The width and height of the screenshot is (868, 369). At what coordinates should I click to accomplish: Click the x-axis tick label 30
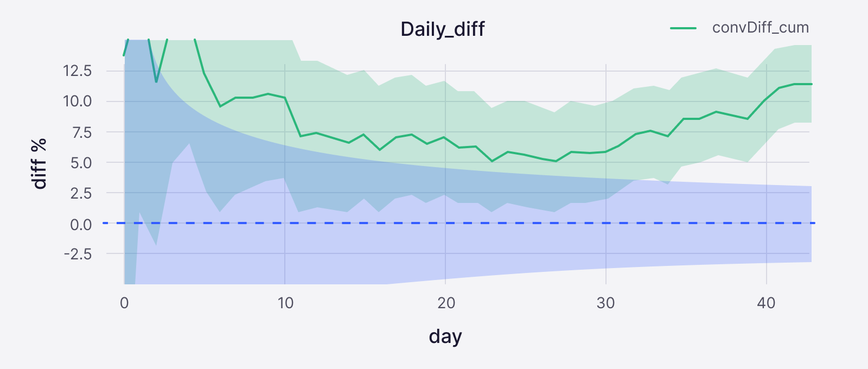click(x=605, y=303)
